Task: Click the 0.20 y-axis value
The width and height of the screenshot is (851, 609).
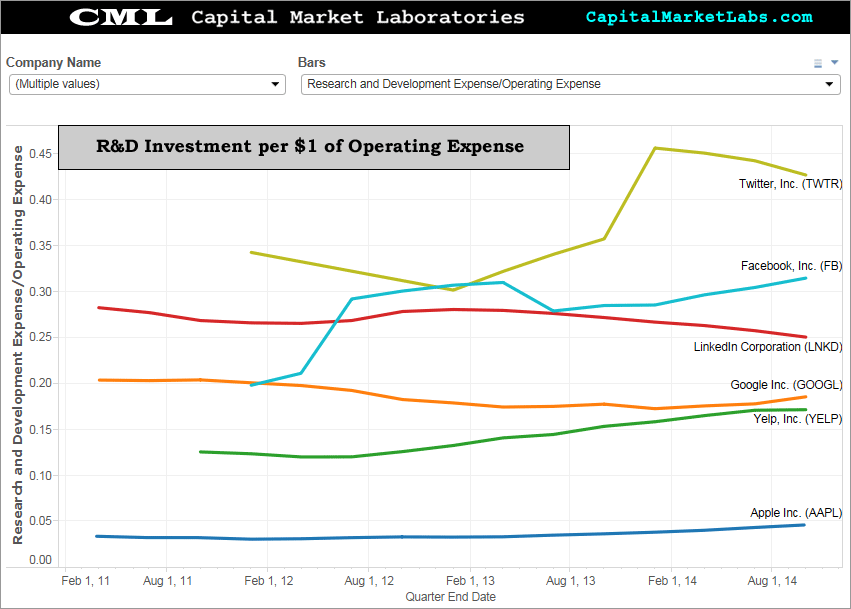Action: tap(40, 383)
